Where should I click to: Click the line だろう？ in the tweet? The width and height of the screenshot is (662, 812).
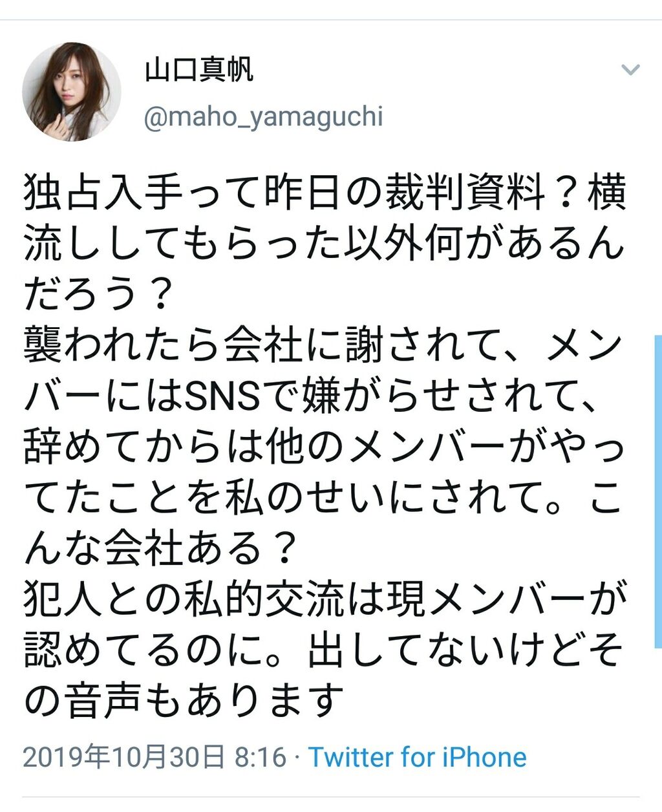pos(98,295)
